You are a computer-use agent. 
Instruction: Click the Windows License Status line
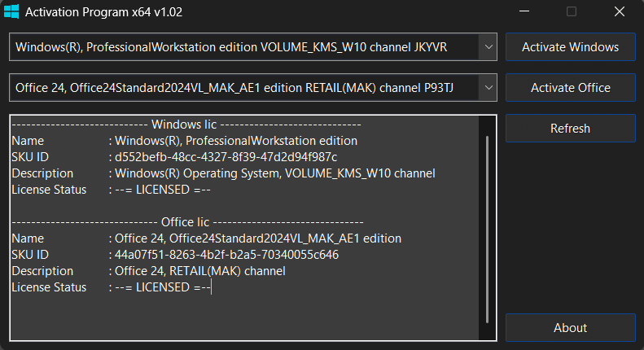pyautogui.click(x=161, y=190)
